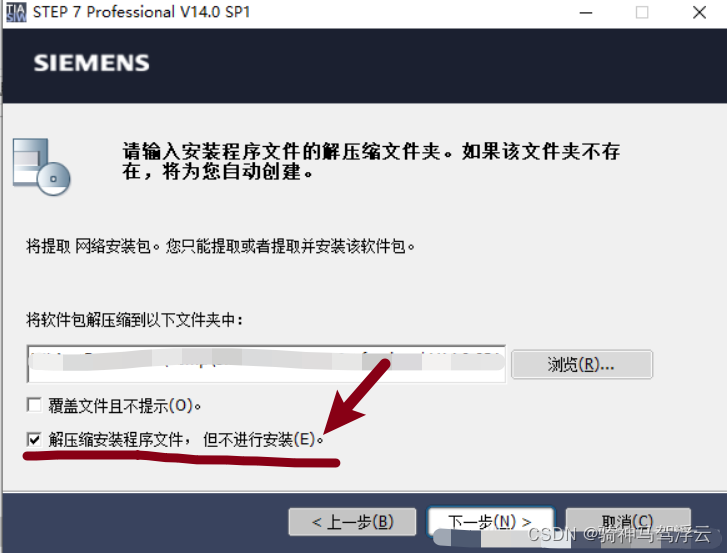The width and height of the screenshot is (727, 553).
Task: Click the 覆盖文件且不提示(O) label text
Action: (125, 406)
